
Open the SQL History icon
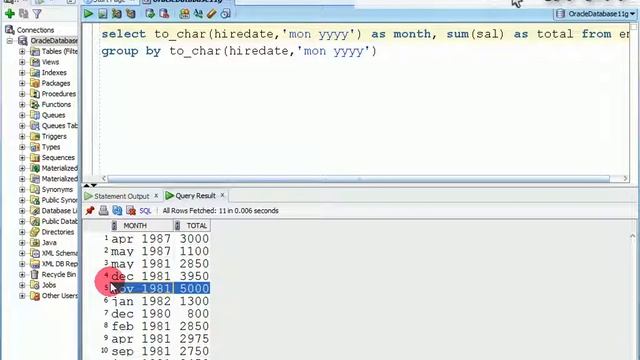pyautogui.click(x=225, y=14)
